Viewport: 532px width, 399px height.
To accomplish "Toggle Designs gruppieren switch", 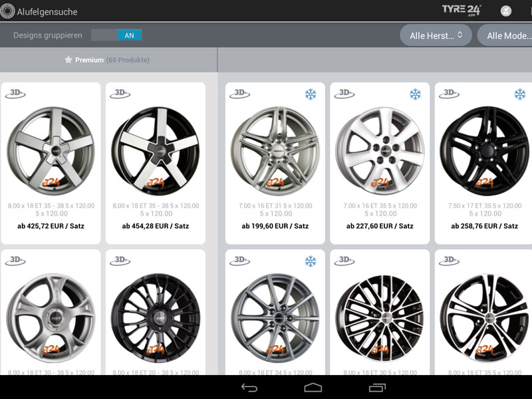I will (116, 35).
